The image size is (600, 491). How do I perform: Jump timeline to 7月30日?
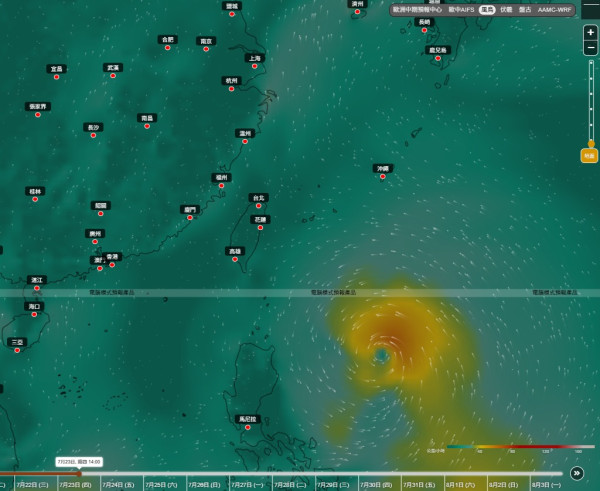click(x=376, y=485)
